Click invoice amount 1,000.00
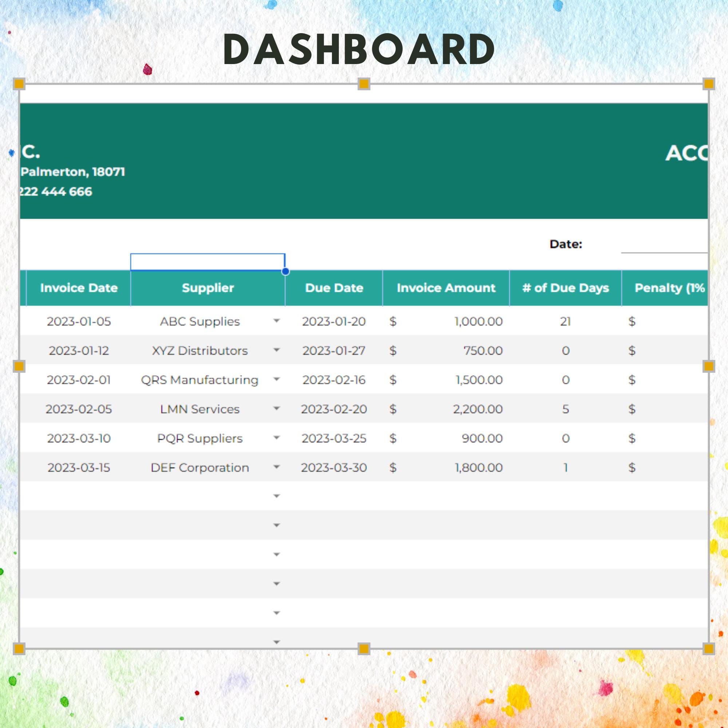Viewport: 728px width, 728px height. tap(479, 321)
